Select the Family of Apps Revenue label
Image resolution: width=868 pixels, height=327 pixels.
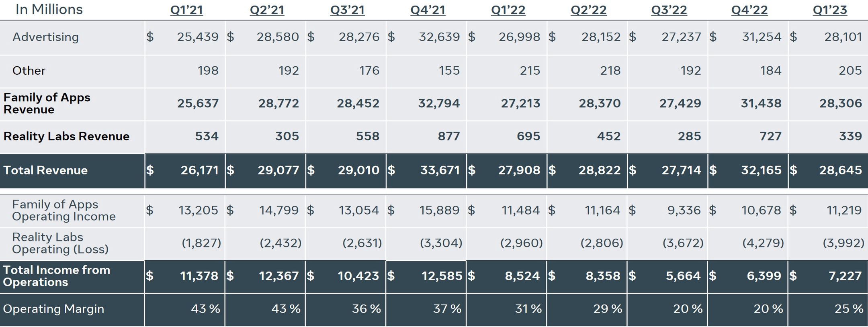pos(47,103)
